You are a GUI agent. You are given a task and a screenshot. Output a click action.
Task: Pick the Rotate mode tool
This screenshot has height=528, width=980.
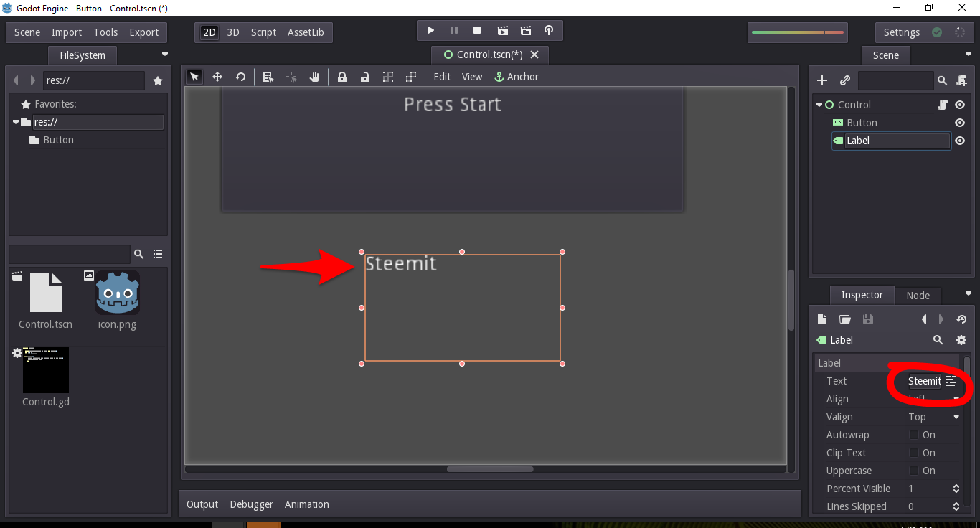click(240, 77)
